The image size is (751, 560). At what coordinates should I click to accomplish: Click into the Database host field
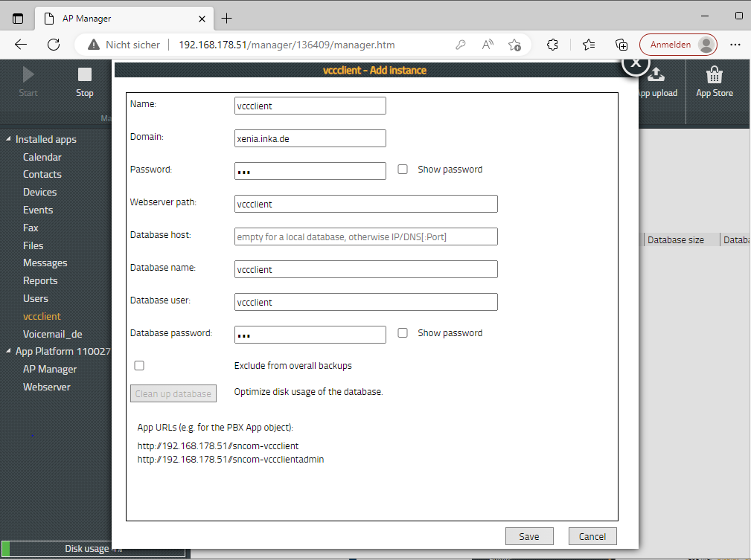tap(365, 236)
